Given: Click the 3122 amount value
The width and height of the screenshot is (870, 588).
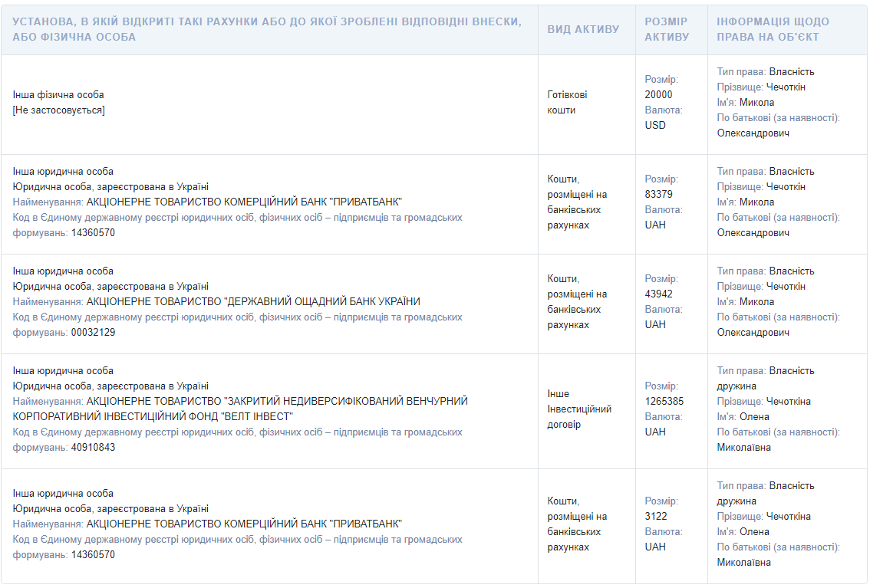Looking at the screenshot, I should tap(656, 517).
